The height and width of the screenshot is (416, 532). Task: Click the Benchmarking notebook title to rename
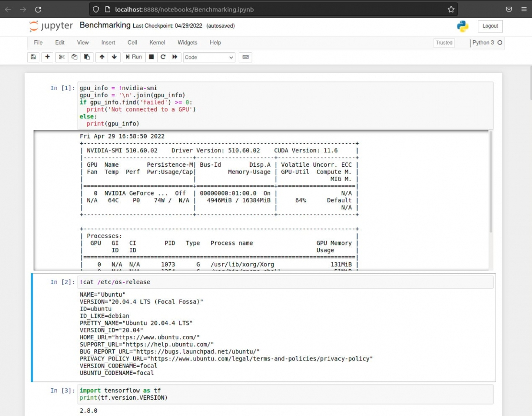[x=104, y=25]
